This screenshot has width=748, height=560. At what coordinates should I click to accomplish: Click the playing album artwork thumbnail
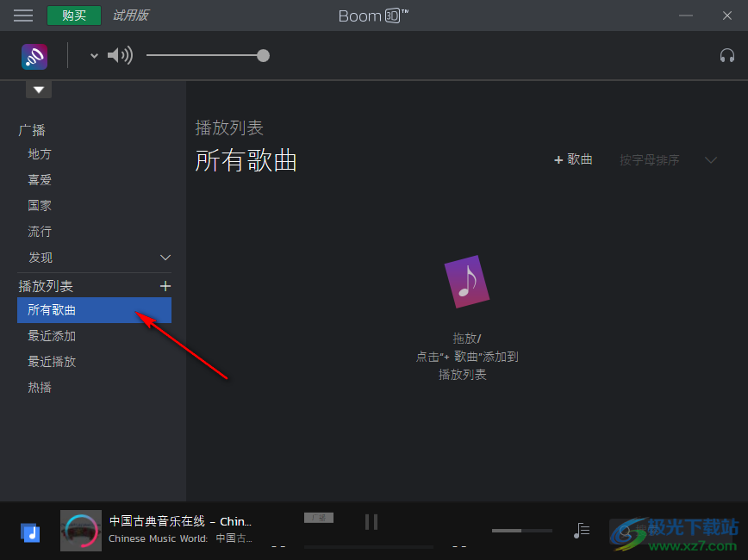pos(80,530)
